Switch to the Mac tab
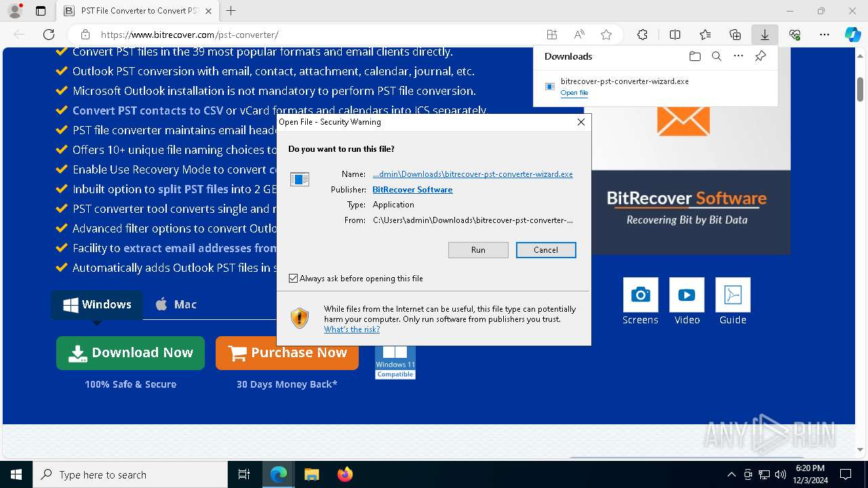The width and height of the screenshot is (868, 488). coord(176,304)
